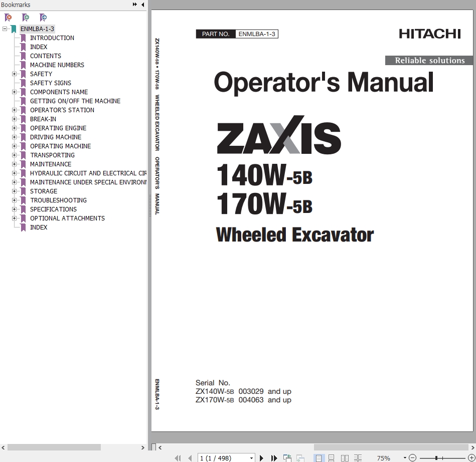This screenshot has height=462, width=476.
Task: Expand the TROUBLESHOOTING bookmark
Action: (14, 200)
